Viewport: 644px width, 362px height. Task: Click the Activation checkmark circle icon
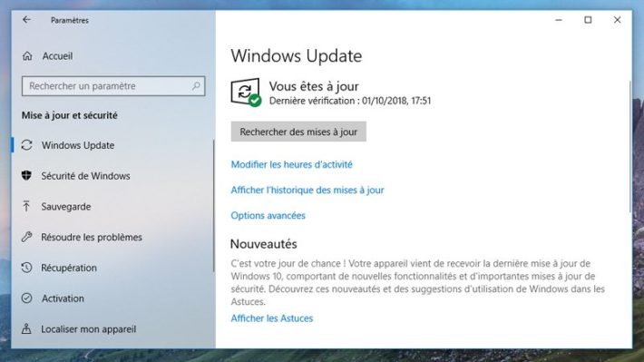(x=26, y=298)
